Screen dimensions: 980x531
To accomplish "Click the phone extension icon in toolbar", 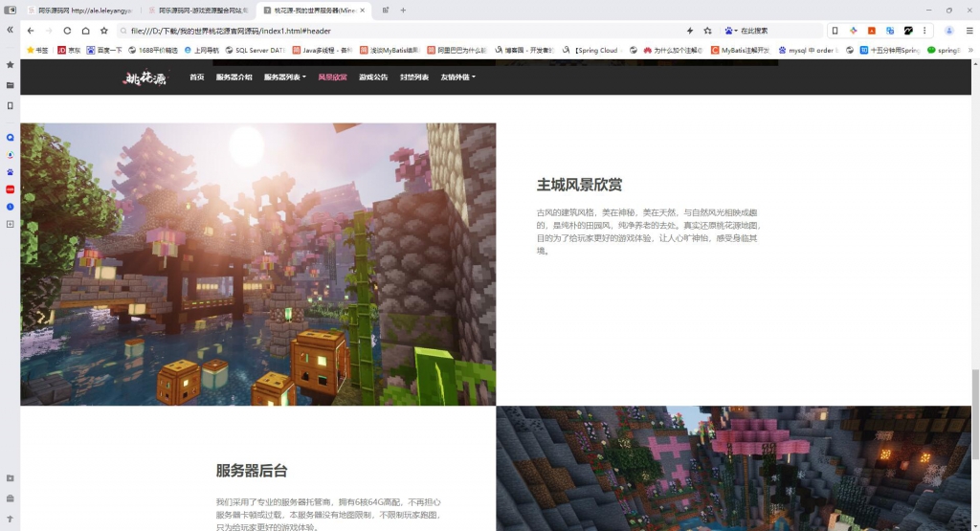I will [835, 31].
